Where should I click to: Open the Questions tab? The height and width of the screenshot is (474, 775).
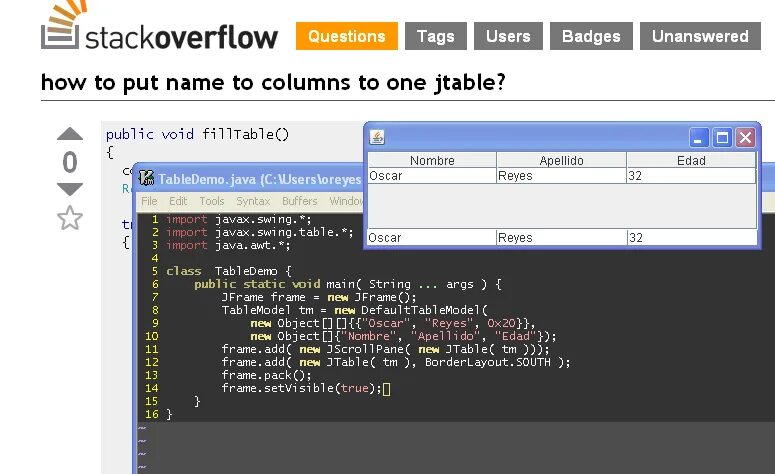pyautogui.click(x=347, y=36)
